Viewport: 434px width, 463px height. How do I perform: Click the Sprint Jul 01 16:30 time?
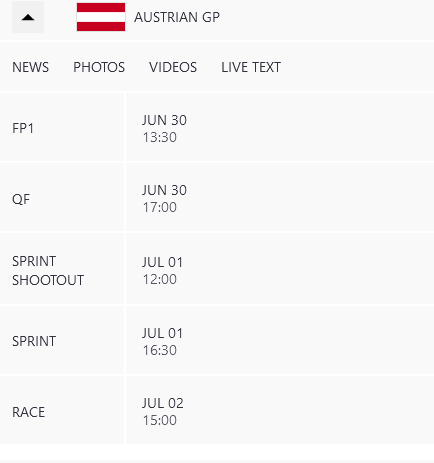163,342
